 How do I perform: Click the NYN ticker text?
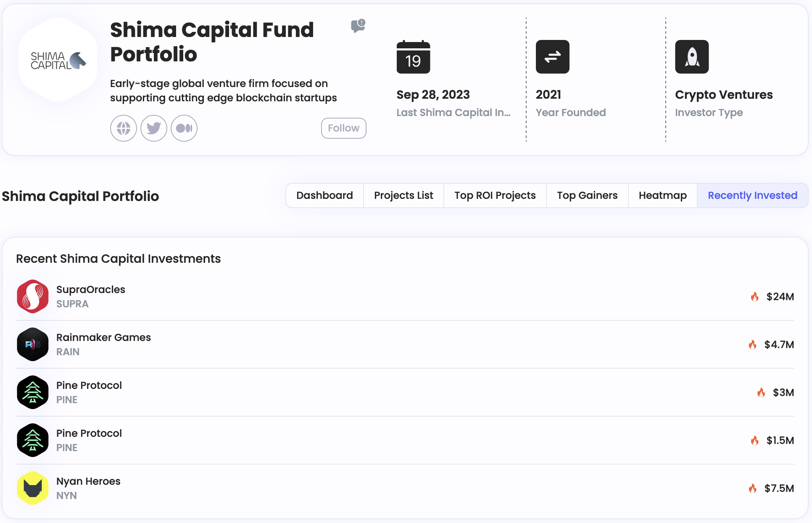click(x=66, y=496)
